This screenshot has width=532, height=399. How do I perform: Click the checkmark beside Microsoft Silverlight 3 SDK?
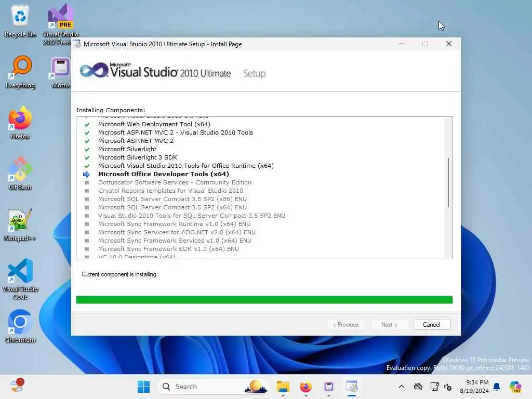pos(87,158)
